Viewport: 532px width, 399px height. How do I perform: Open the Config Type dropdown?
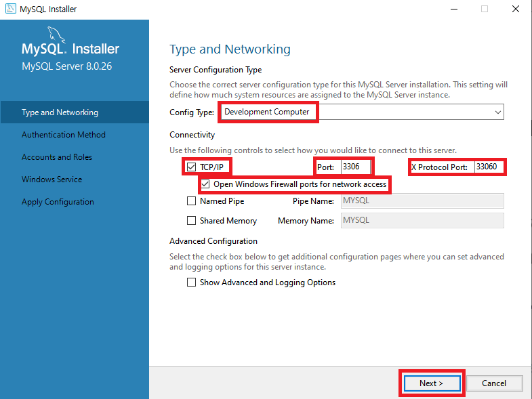click(363, 112)
